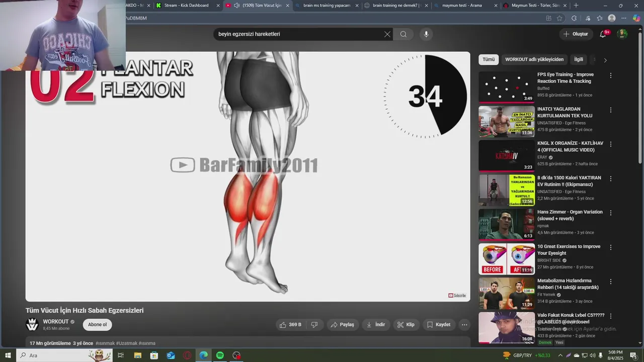This screenshot has height=362, width=644.
Task: Select WORKOUT adlı yükleyiciden chip
Action: pyautogui.click(x=534, y=59)
